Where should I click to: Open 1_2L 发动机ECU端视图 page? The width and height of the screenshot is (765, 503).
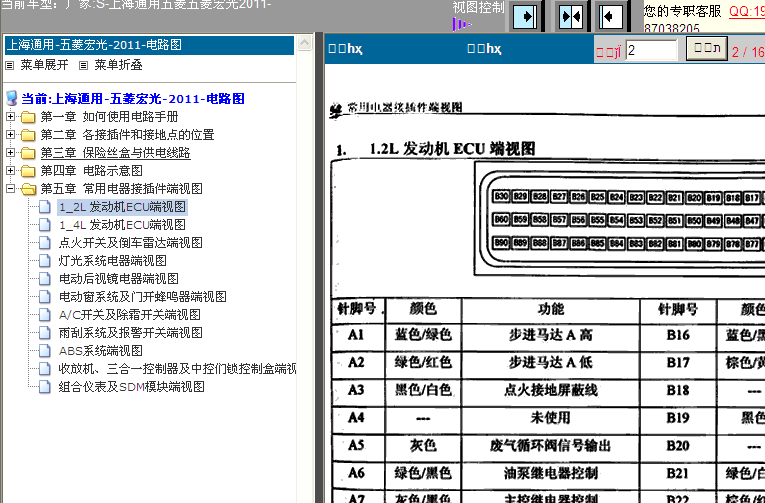[122, 207]
